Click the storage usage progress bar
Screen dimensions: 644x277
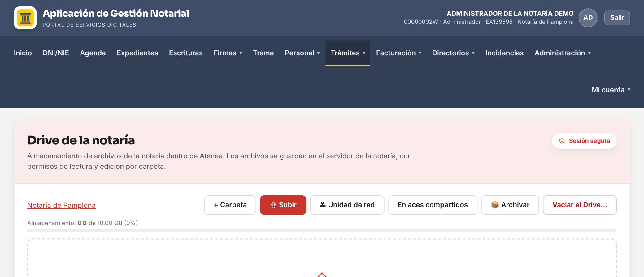(322, 231)
